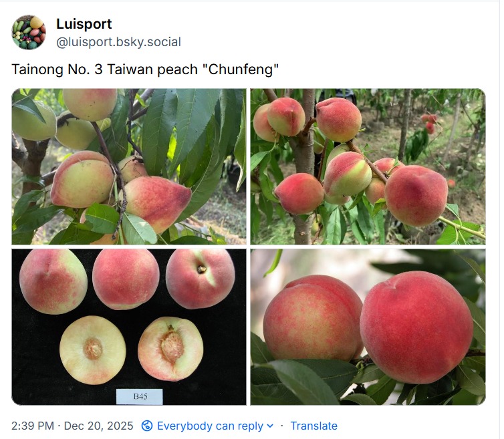Select the Tainong No. 3 post text
The height and width of the screenshot is (439, 504).
[145, 69]
